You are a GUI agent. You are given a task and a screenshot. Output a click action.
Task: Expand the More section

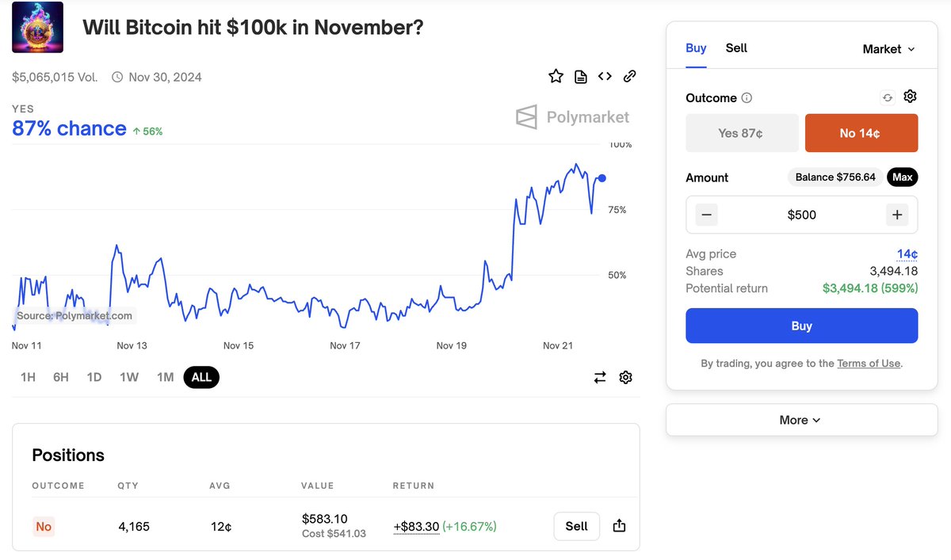[801, 420]
